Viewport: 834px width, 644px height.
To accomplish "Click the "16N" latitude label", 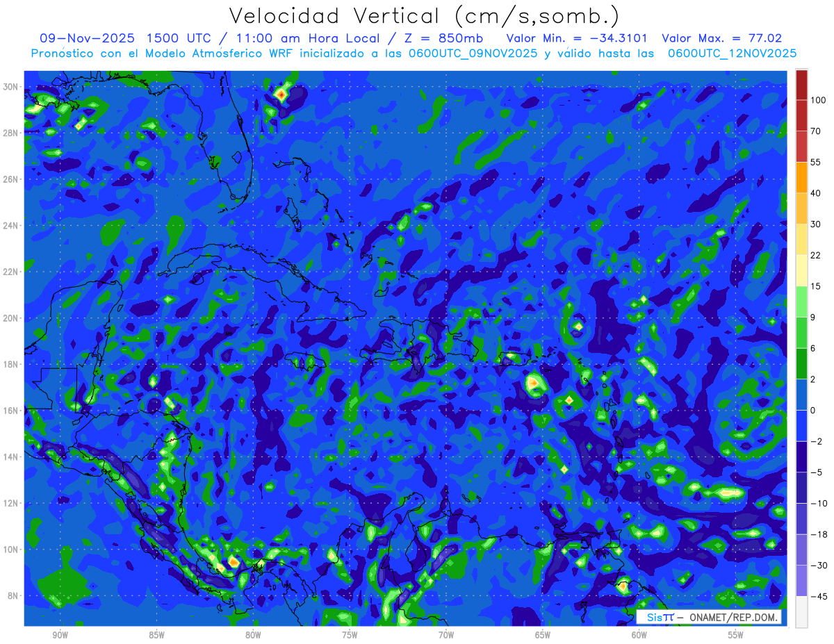I will pyautogui.click(x=11, y=411).
